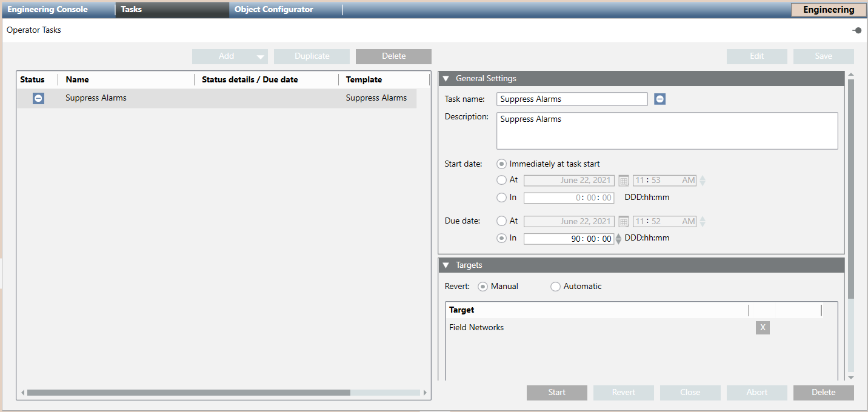The width and height of the screenshot is (868, 412).
Task: Open the Add button dropdown arrow
Action: [260, 57]
